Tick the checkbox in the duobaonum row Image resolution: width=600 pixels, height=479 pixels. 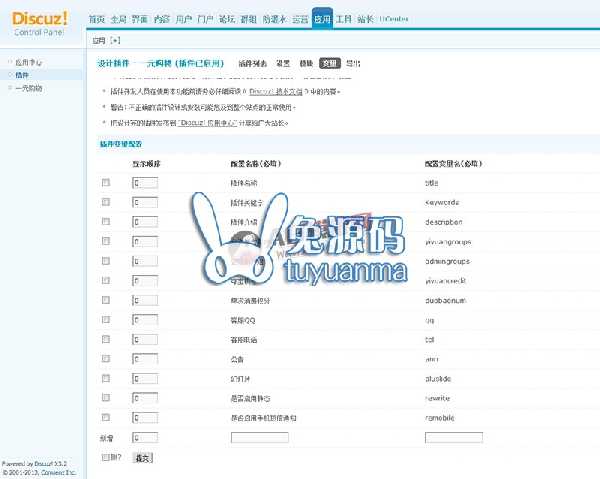(x=106, y=300)
